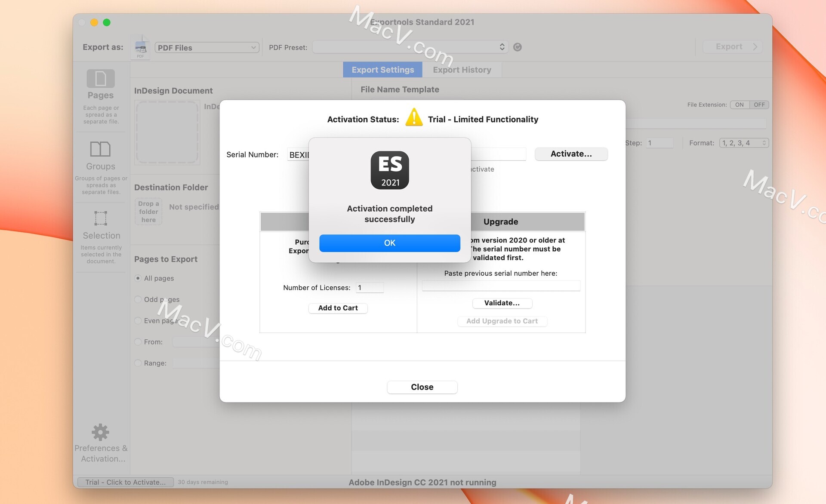Viewport: 826px width, 504px height.
Task: Select the Pages export mode icon
Action: pyautogui.click(x=101, y=79)
